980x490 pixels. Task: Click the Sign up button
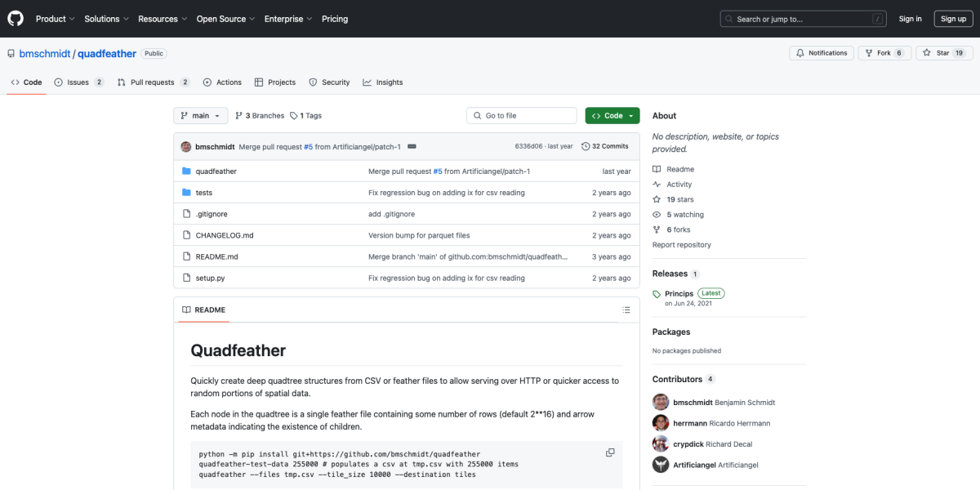coord(953,19)
